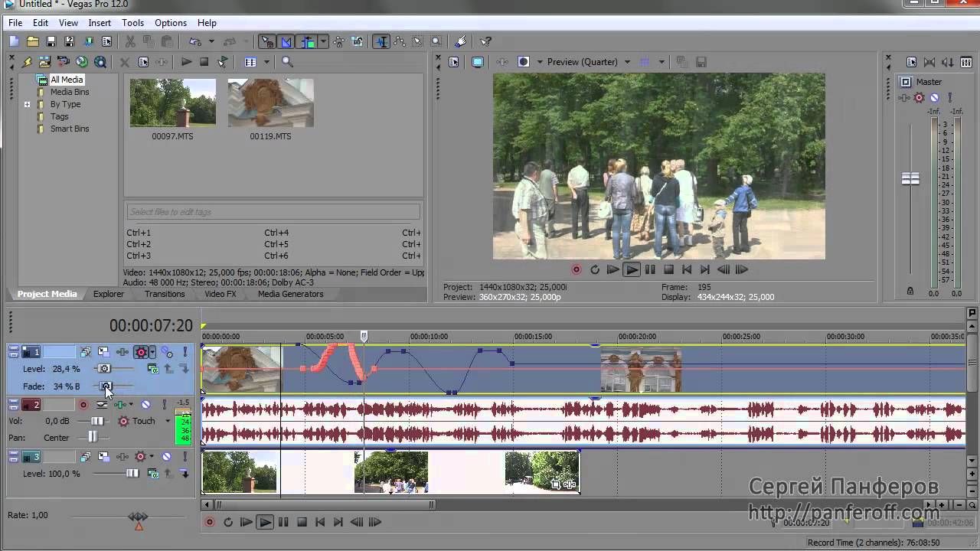Open Media Properties icon in Project Media toolbar
The width and height of the screenshot is (980, 551).
click(x=143, y=62)
